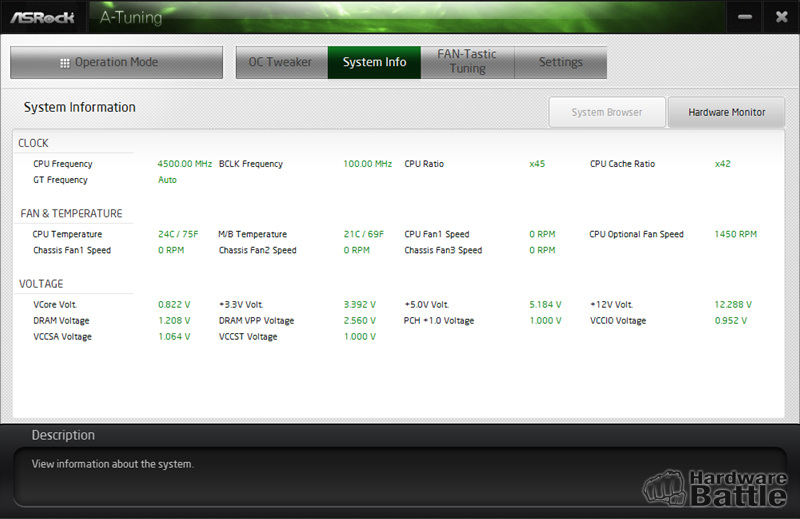Click the x42 CPU Cache Ratio value
800x519 pixels.
tap(722, 164)
